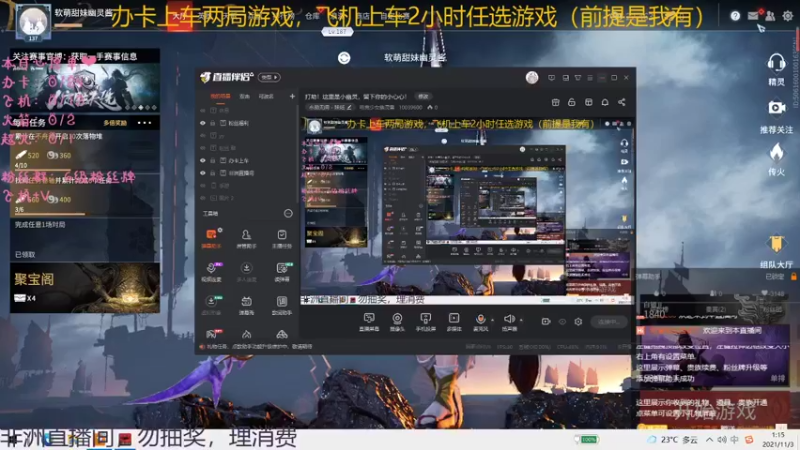Toggle lock on the 粉丝福利 source
This screenshot has width=800, height=450.
[213, 123]
